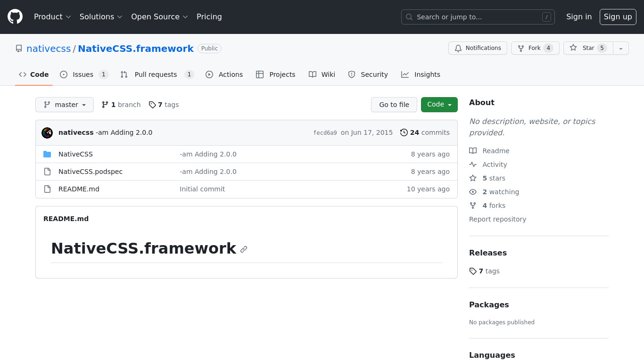Image resolution: width=644 pixels, height=362 pixels.
Task: Open the Security tab
Action: coord(368,74)
